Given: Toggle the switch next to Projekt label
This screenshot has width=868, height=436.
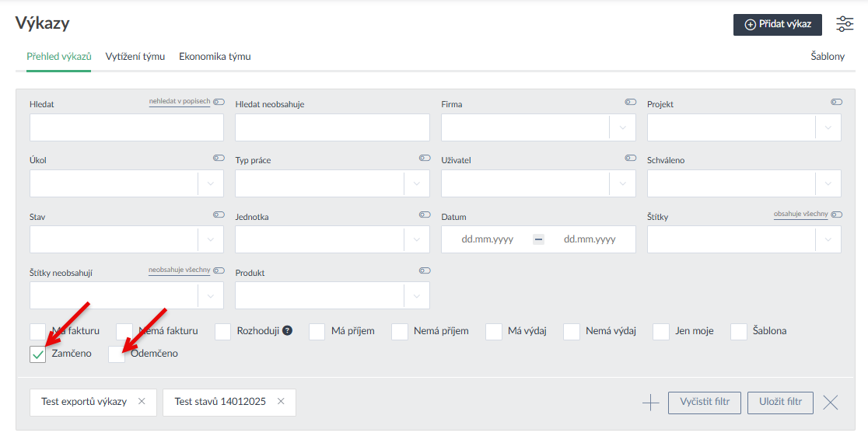Looking at the screenshot, I should click(x=836, y=103).
